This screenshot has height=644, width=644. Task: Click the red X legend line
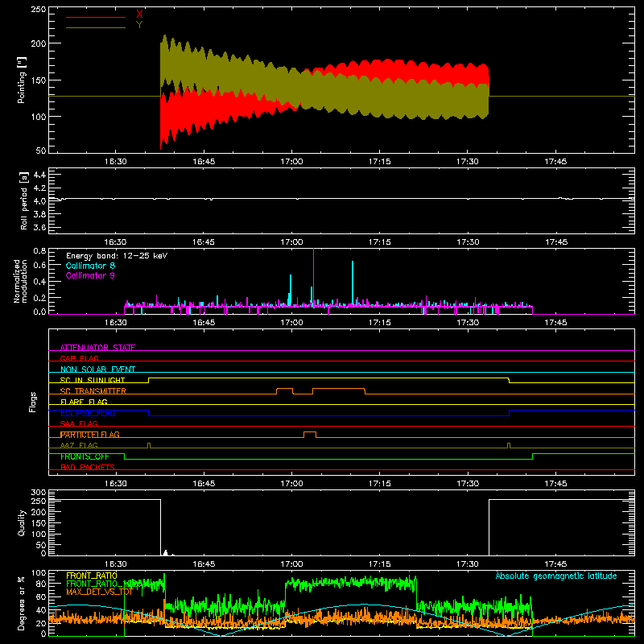point(95,17)
